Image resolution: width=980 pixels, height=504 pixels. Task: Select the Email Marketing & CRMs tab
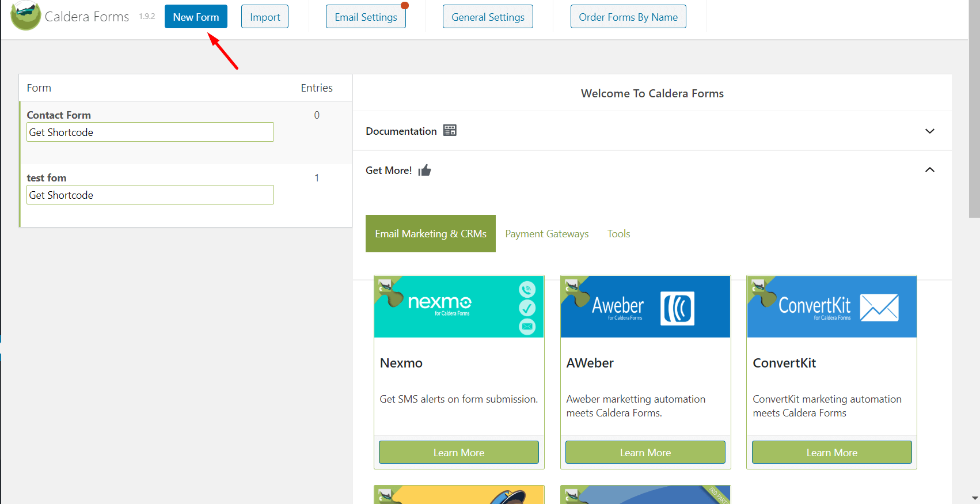(430, 234)
